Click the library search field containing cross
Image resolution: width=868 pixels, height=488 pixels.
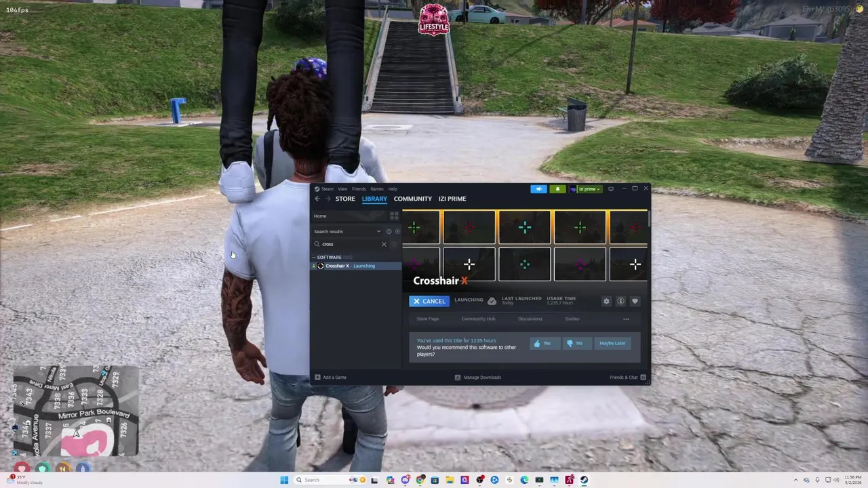[351, 244]
